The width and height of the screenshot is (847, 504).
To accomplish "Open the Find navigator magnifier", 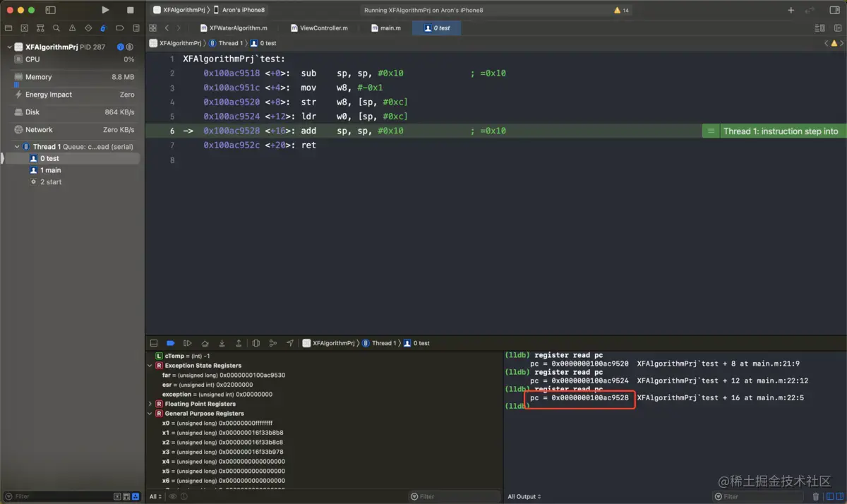I will coord(56,28).
